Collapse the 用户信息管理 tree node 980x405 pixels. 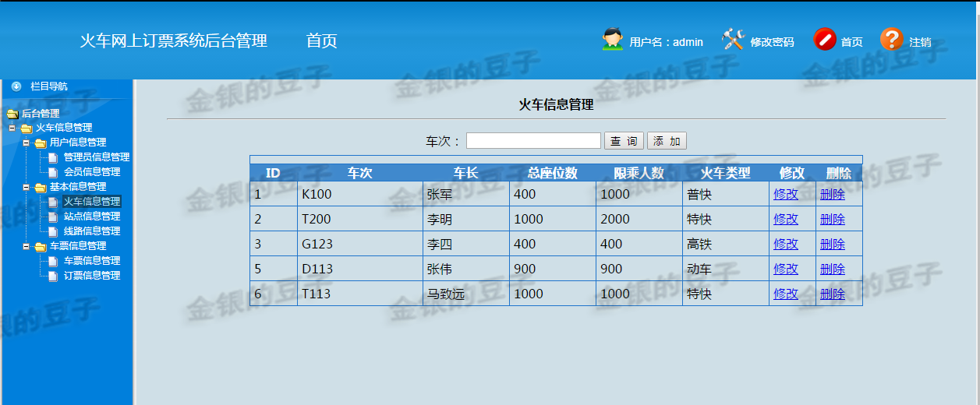point(27,143)
